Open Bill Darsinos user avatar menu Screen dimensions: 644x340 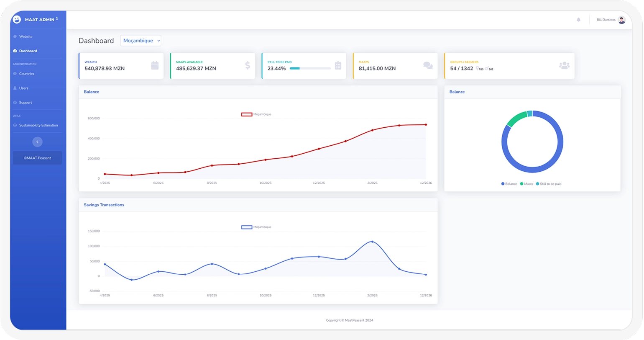click(x=621, y=20)
